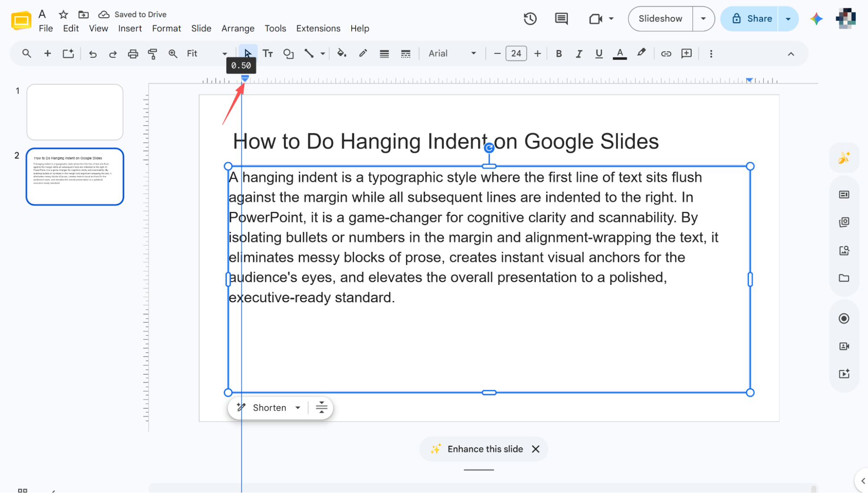The height and width of the screenshot is (493, 868).
Task: Open the border weight option
Action: click(x=384, y=54)
